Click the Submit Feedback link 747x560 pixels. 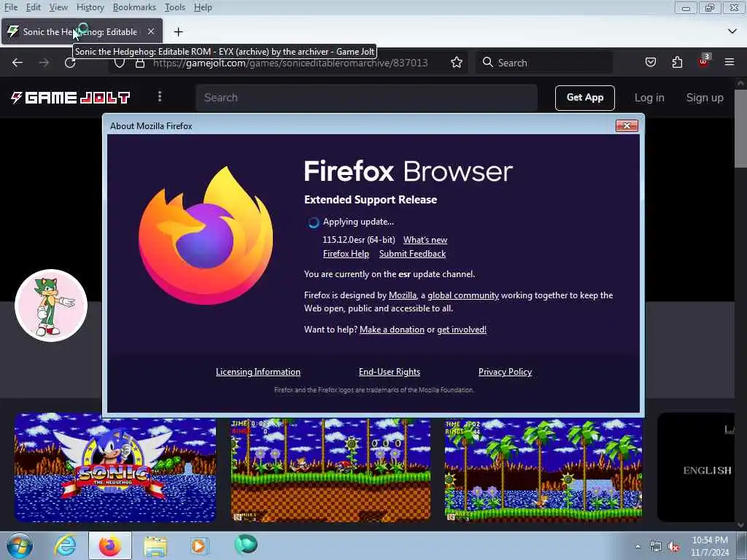[413, 254]
